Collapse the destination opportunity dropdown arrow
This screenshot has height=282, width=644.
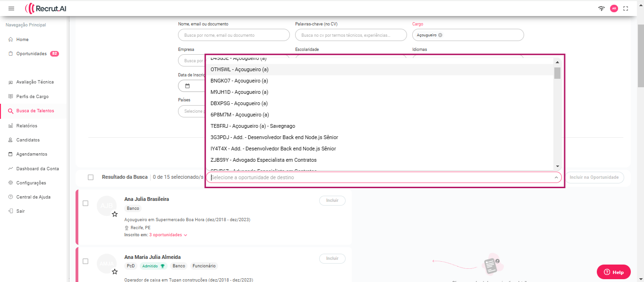556,178
